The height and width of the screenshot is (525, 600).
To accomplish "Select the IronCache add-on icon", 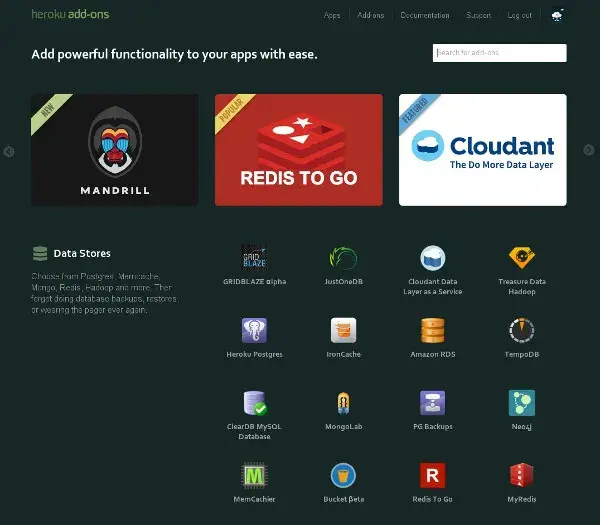I will (x=343, y=330).
